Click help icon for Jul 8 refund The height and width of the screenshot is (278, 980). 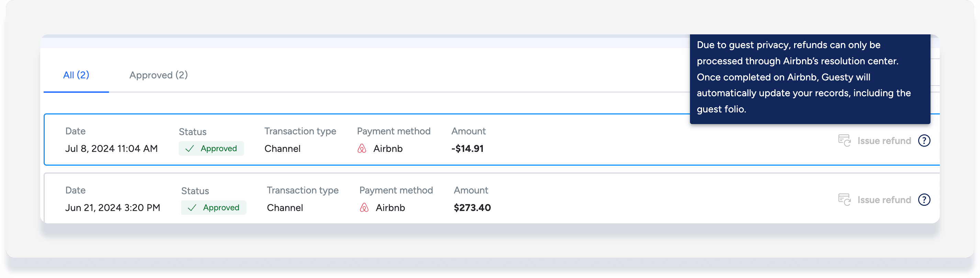tap(924, 141)
